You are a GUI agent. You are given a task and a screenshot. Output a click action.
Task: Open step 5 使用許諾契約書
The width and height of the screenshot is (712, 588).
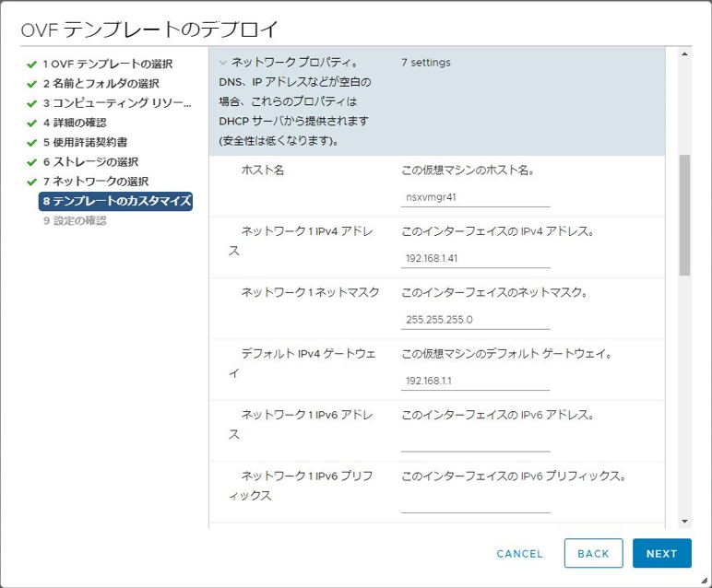(x=86, y=142)
